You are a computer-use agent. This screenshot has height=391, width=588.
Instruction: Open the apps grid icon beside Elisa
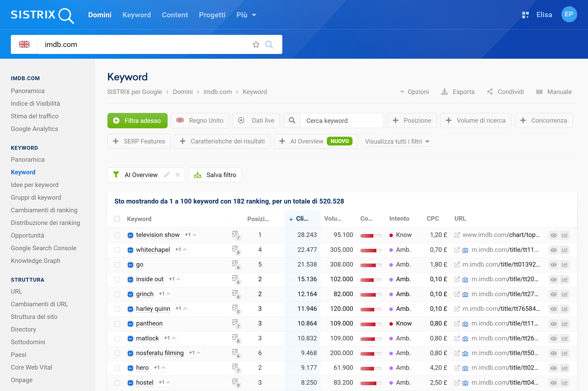coord(525,15)
